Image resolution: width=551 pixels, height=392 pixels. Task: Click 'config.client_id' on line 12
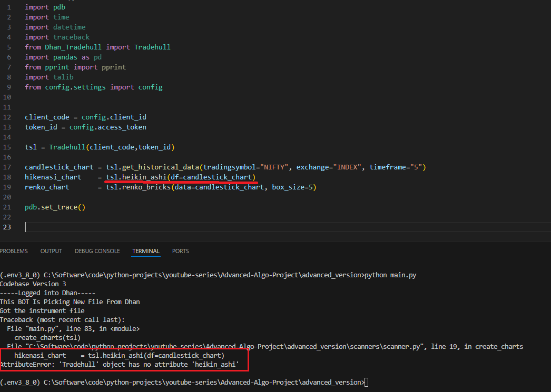pos(114,117)
